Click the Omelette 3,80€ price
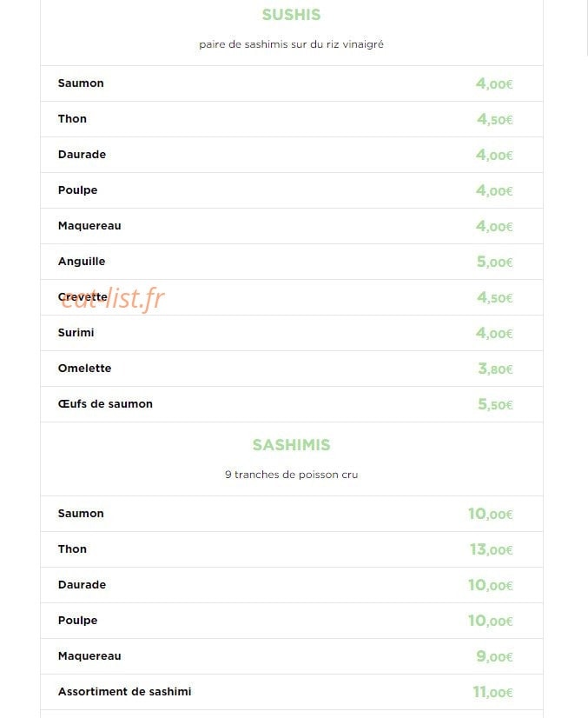The image size is (588, 718). tap(495, 369)
